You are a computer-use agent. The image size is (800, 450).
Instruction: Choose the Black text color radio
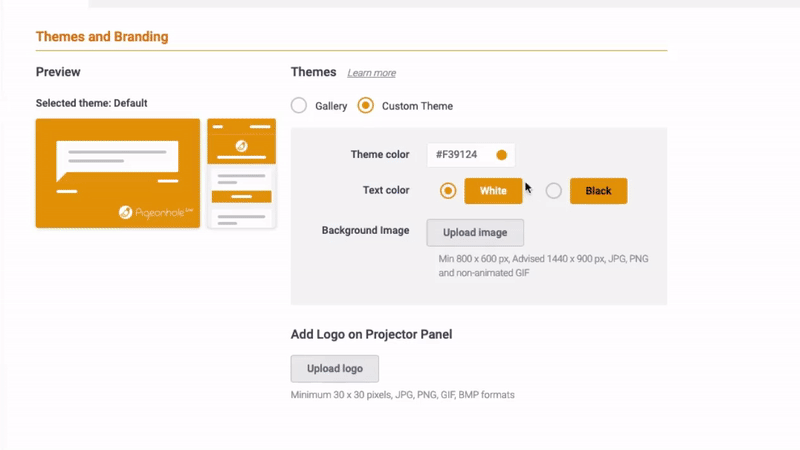(554, 191)
